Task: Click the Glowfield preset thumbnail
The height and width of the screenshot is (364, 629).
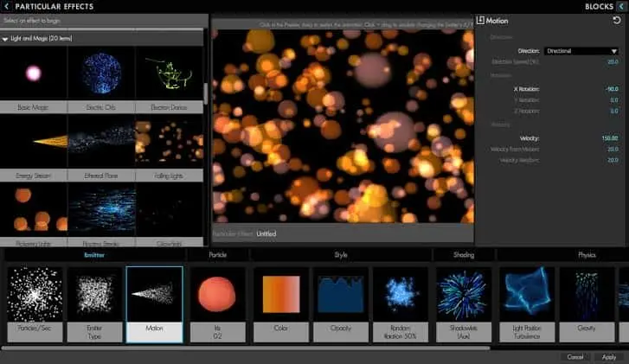Action: [x=169, y=209]
